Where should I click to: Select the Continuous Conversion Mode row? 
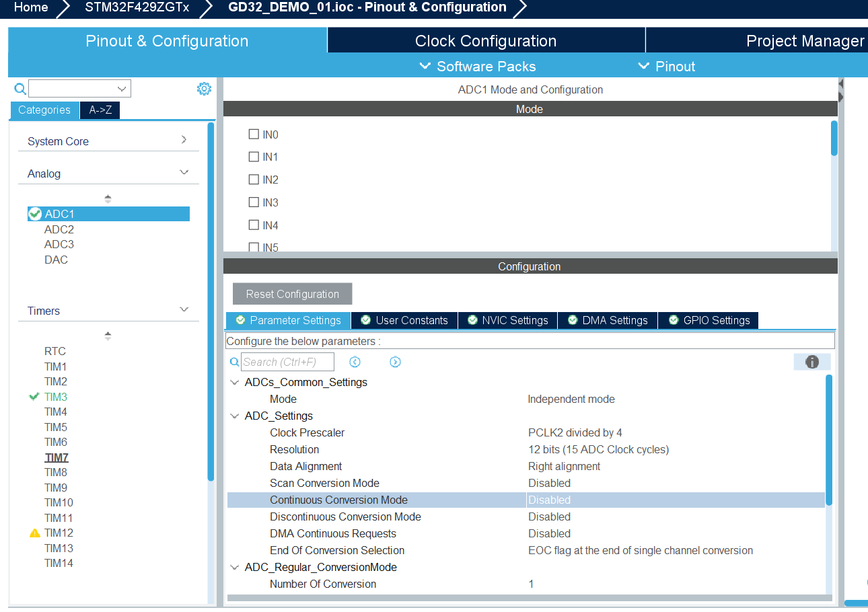[x=526, y=500]
